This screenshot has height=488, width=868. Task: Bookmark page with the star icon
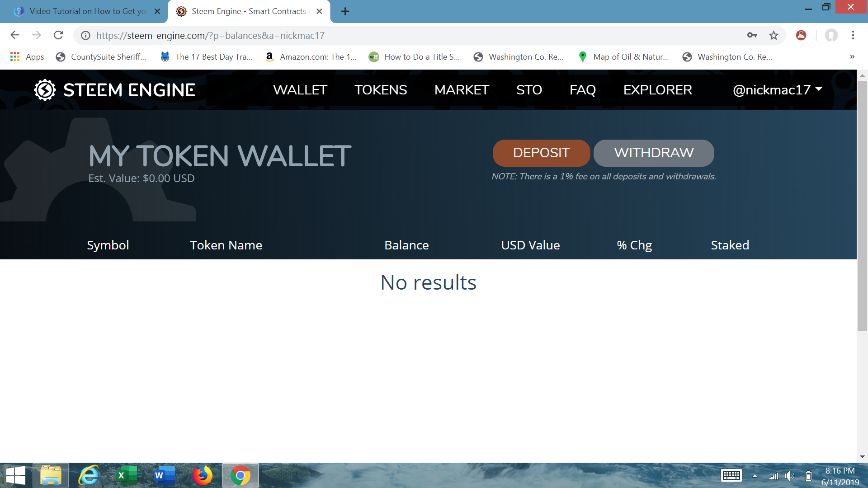coord(774,35)
